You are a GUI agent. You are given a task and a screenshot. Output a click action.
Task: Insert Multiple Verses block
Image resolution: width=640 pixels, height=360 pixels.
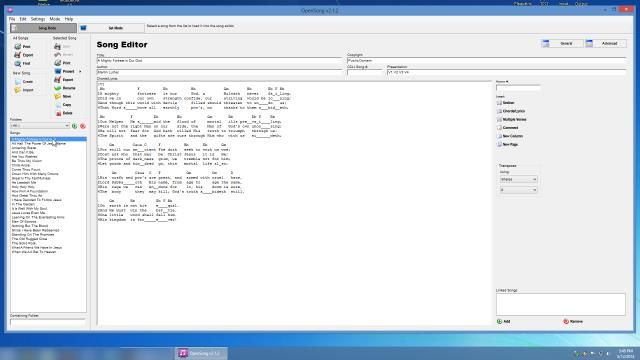[511, 120]
